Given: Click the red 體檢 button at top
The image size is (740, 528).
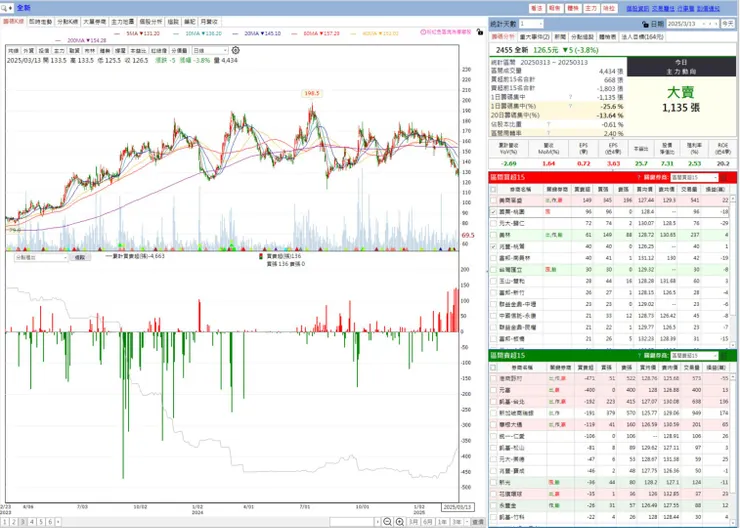Looking at the screenshot, I should pyautogui.click(x=573, y=8).
